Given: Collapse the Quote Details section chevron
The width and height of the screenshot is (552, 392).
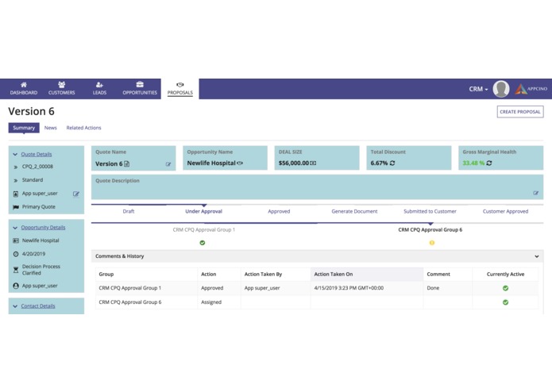Looking at the screenshot, I should click(15, 154).
